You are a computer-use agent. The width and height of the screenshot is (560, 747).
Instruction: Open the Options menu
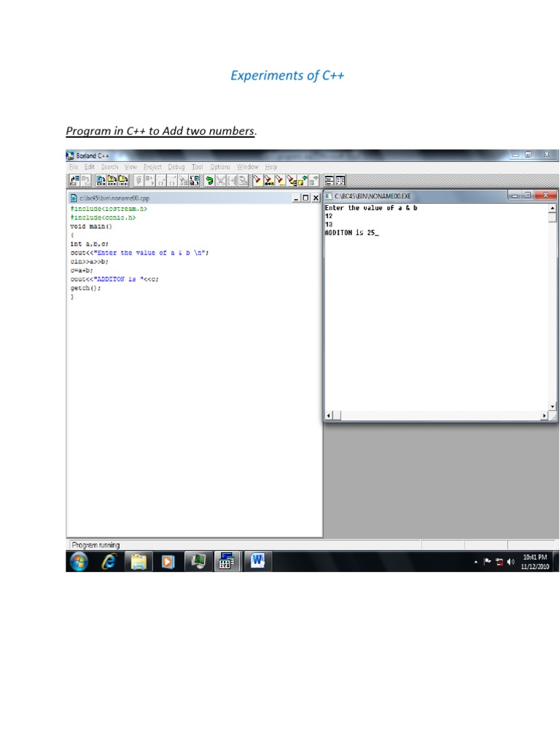(220, 167)
